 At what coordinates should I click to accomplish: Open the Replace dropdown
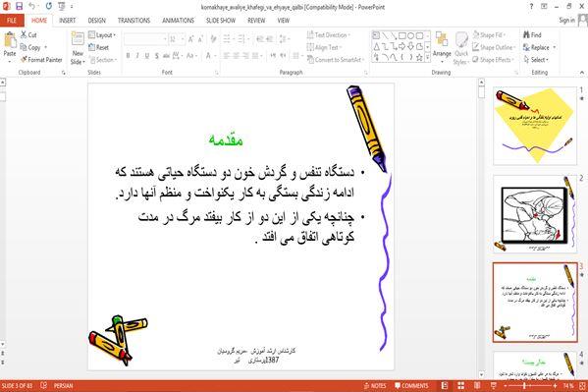pos(555,47)
